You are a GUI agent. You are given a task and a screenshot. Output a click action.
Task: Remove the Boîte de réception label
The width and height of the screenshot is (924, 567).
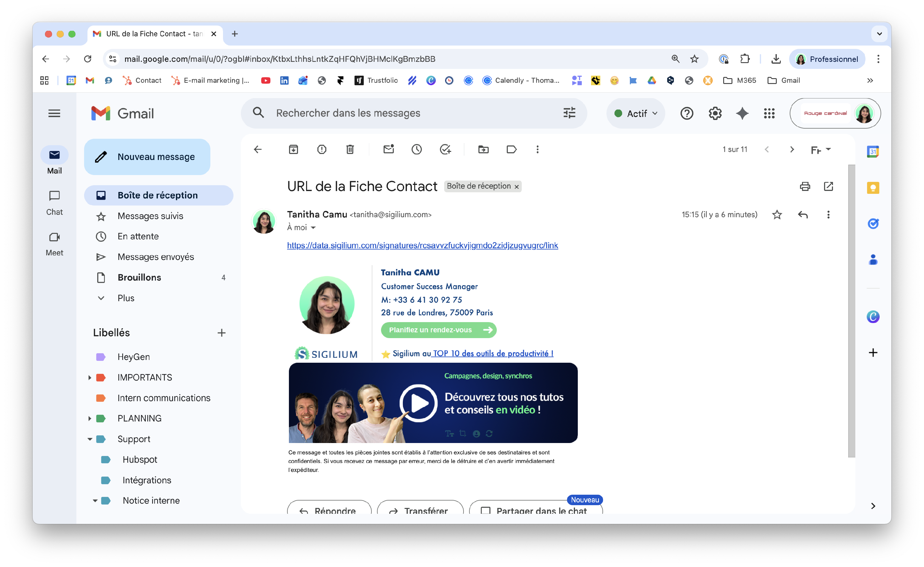click(x=517, y=187)
